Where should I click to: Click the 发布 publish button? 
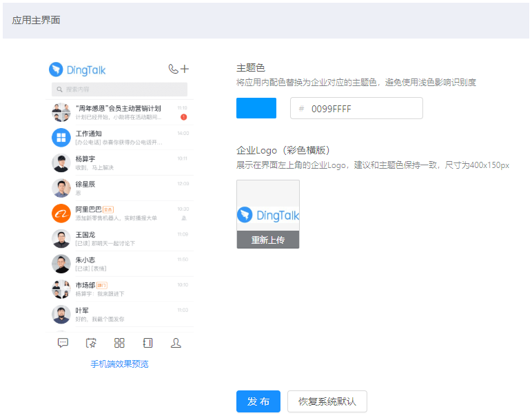coord(258,401)
